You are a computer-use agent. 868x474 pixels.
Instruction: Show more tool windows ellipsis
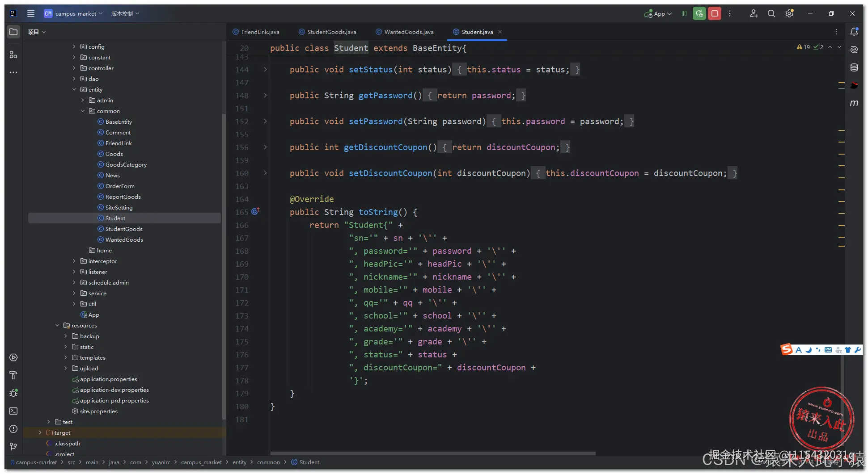(x=13, y=72)
